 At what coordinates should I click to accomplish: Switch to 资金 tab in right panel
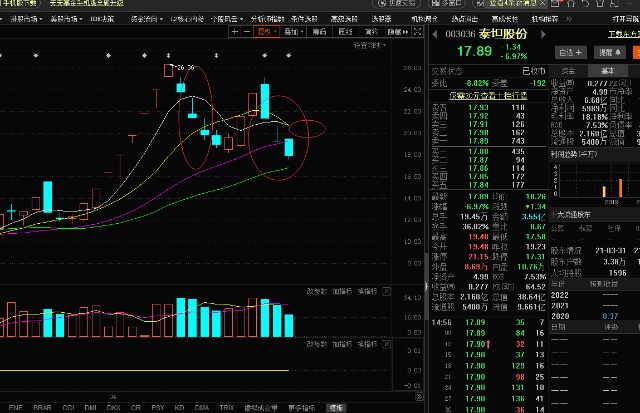(568, 71)
